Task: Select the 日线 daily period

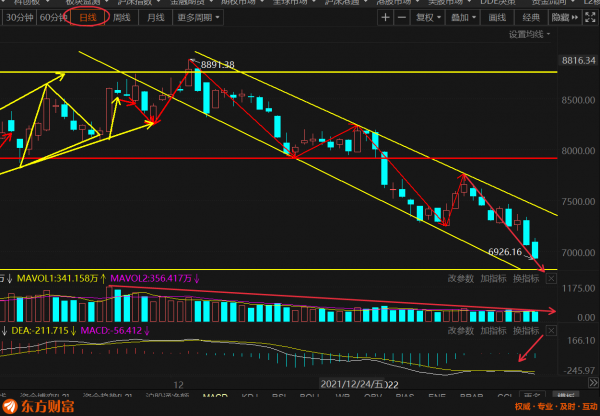Action: pyautogui.click(x=90, y=18)
